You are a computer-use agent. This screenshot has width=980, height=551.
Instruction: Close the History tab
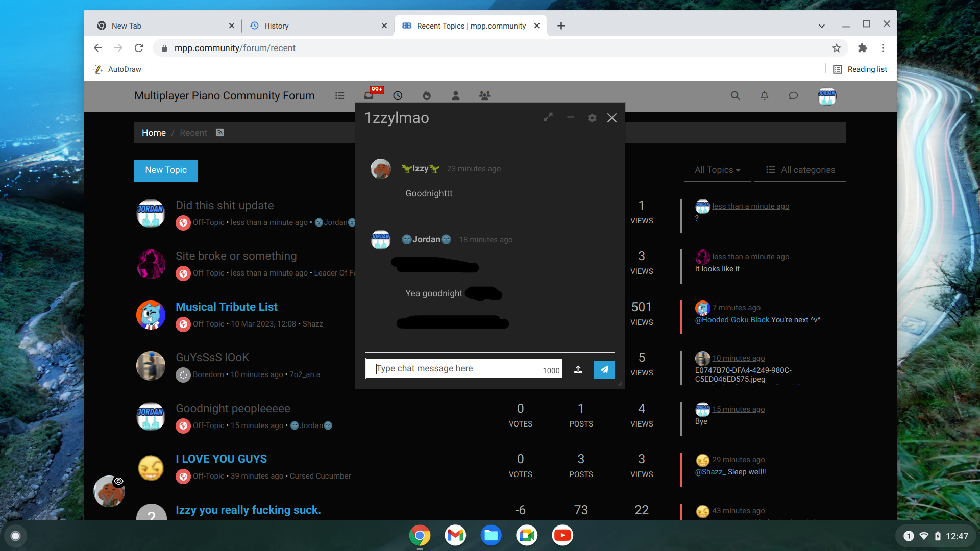pos(384,26)
